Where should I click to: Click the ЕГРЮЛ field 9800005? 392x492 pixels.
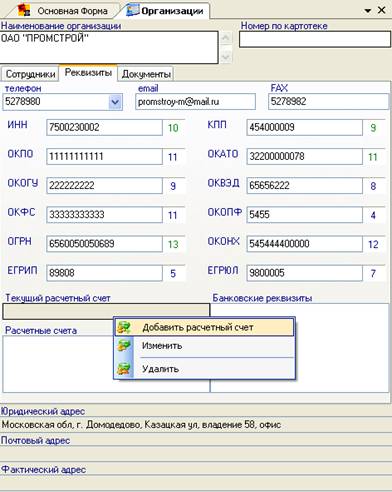tap(304, 273)
